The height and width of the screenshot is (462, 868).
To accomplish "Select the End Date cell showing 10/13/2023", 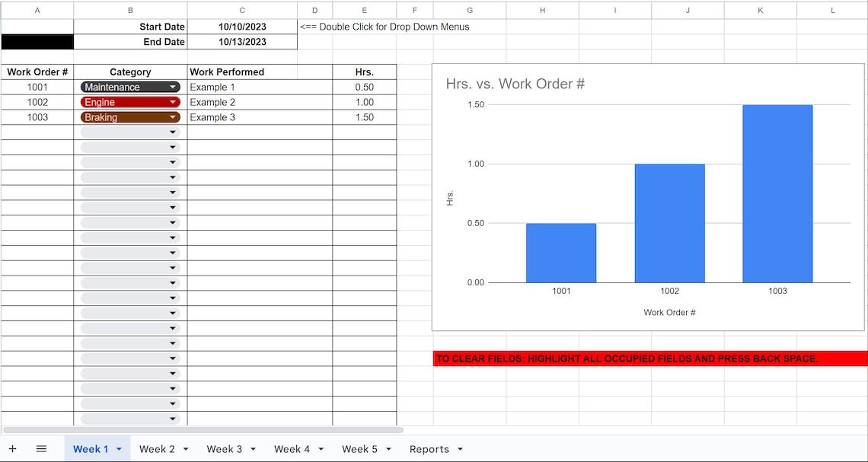I will (242, 42).
